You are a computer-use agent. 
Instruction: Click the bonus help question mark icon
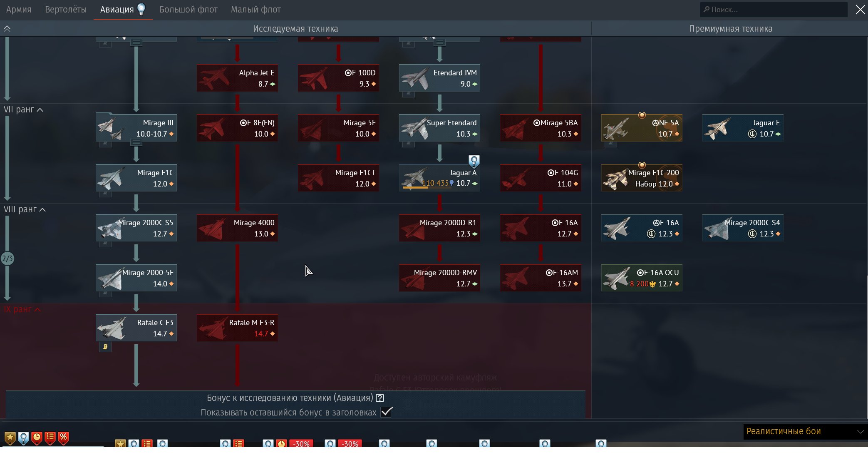(379, 398)
